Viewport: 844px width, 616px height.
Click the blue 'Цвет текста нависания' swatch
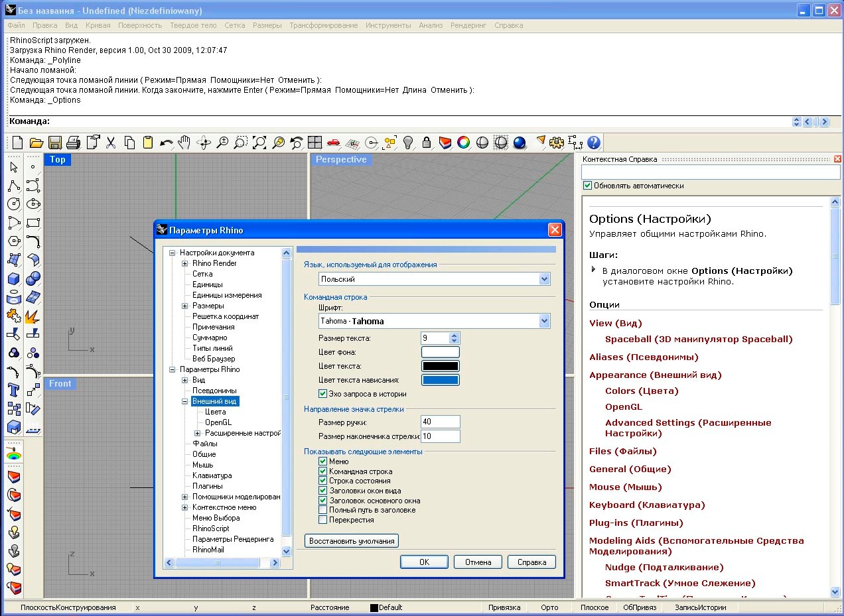(440, 380)
